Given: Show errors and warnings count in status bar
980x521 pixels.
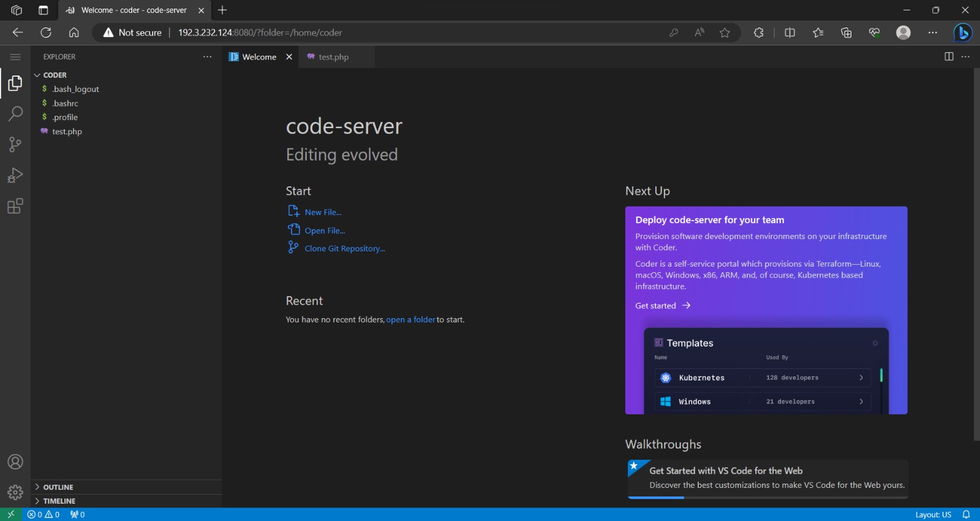Looking at the screenshot, I should [x=43, y=514].
